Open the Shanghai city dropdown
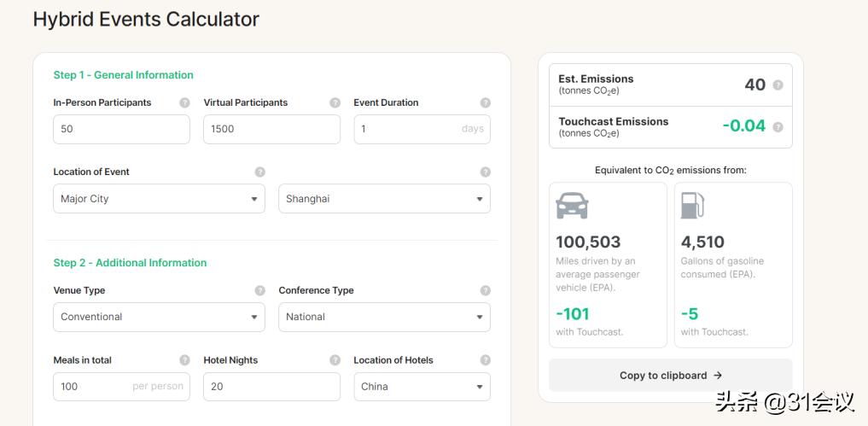 384,198
